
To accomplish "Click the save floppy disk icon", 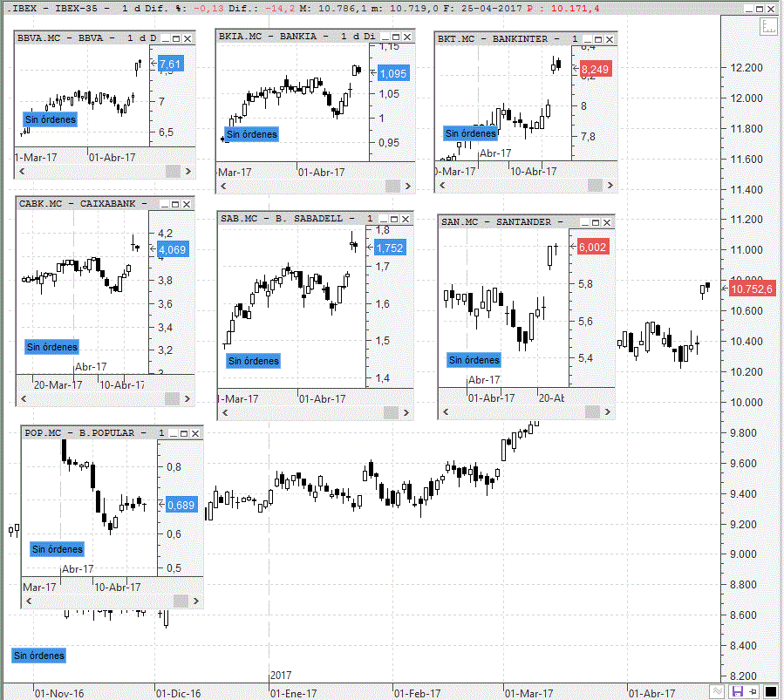I will [x=737, y=692].
